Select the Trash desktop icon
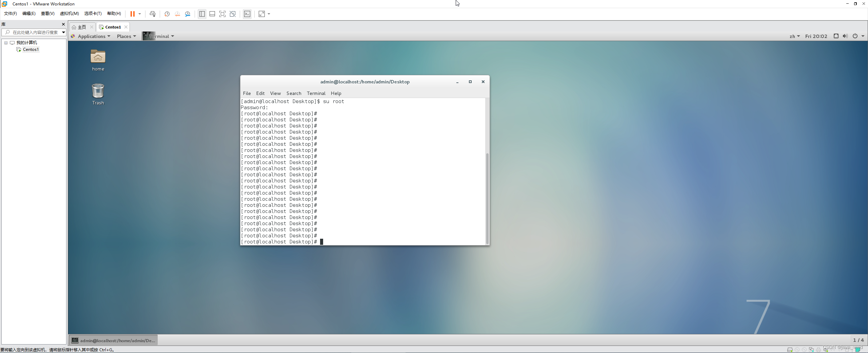The height and width of the screenshot is (353, 868). pos(98,95)
